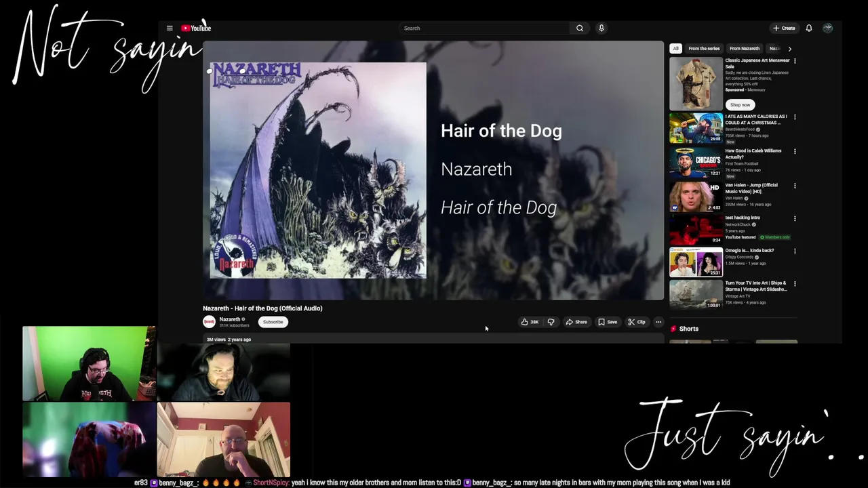This screenshot has width=868, height=488.
Task: Click the search magnifier button
Action: point(580,28)
